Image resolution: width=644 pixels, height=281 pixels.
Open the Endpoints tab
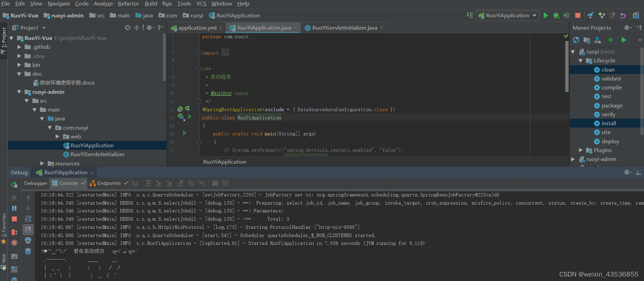coord(109,183)
